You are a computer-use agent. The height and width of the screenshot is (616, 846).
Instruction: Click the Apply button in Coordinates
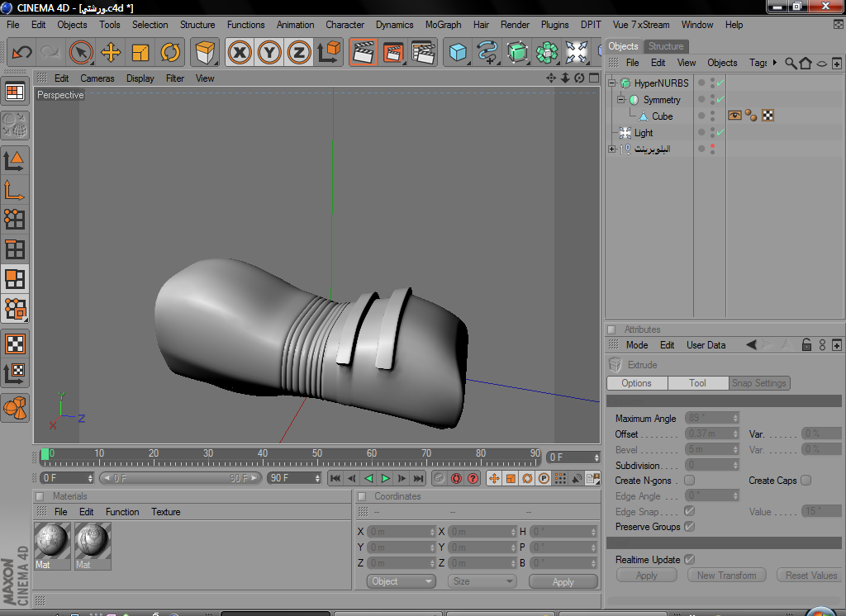[563, 581]
